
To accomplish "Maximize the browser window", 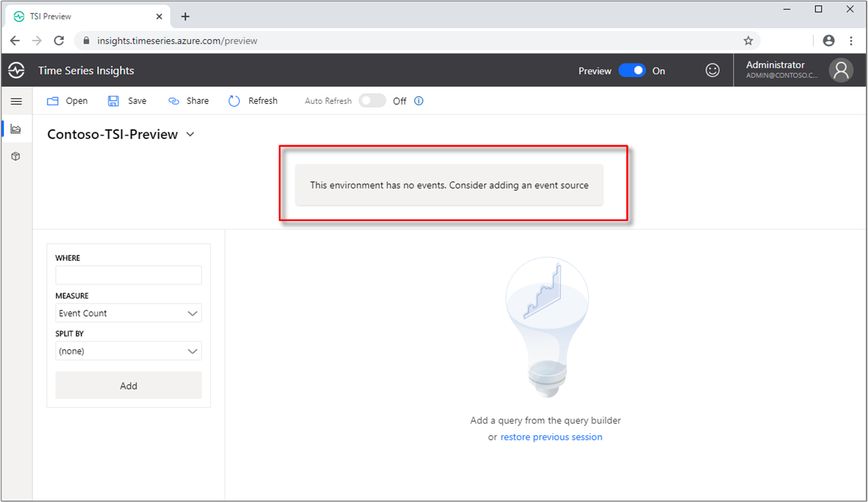I will point(818,9).
